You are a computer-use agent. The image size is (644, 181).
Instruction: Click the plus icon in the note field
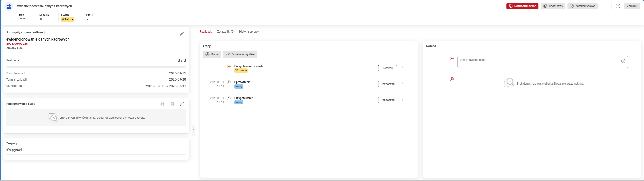point(623,61)
